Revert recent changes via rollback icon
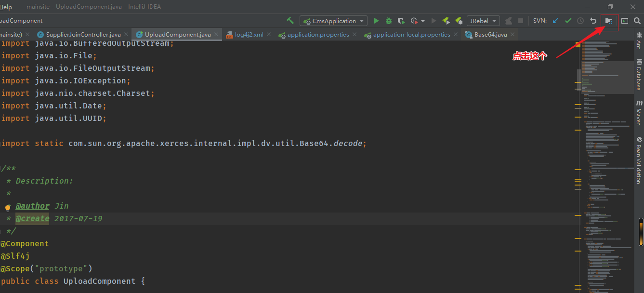 pyautogui.click(x=593, y=21)
